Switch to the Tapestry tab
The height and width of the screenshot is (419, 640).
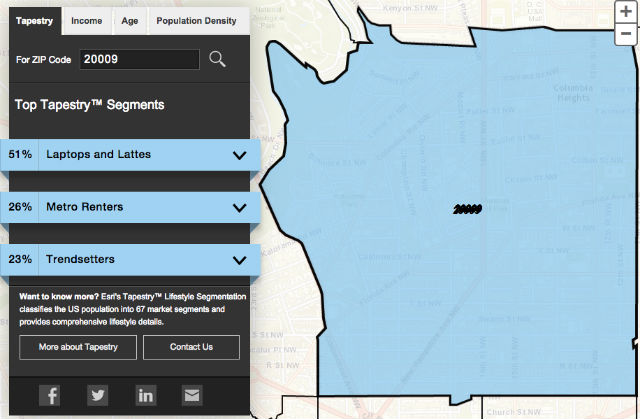click(x=35, y=21)
